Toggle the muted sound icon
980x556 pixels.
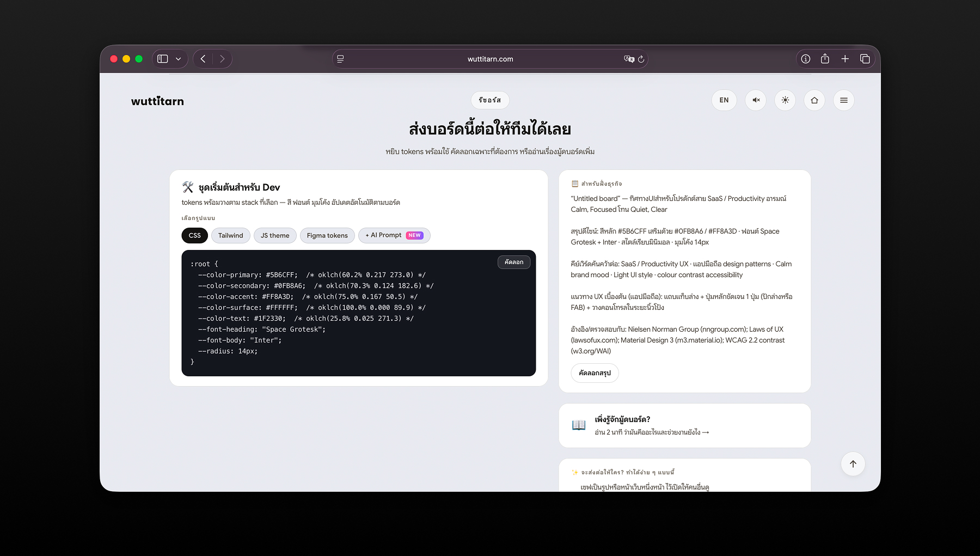point(756,100)
